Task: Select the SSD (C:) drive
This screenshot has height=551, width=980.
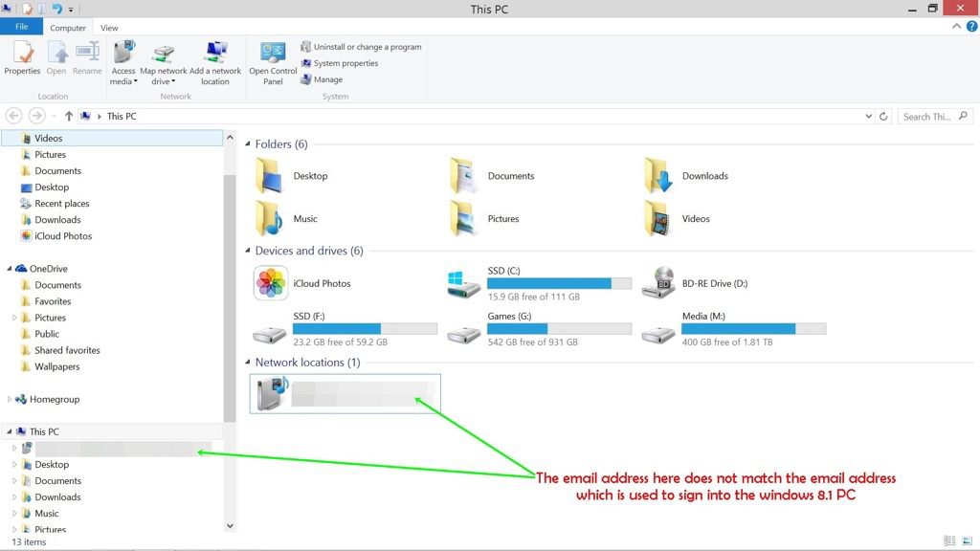Action: pos(540,283)
